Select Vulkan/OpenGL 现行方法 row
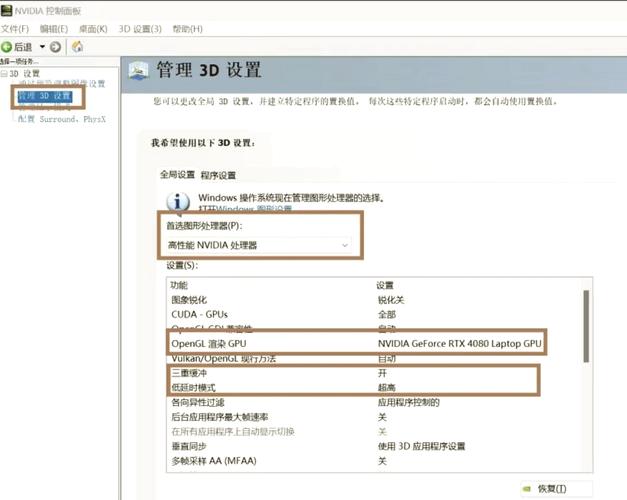Image resolution: width=627 pixels, height=500 pixels. click(375, 358)
